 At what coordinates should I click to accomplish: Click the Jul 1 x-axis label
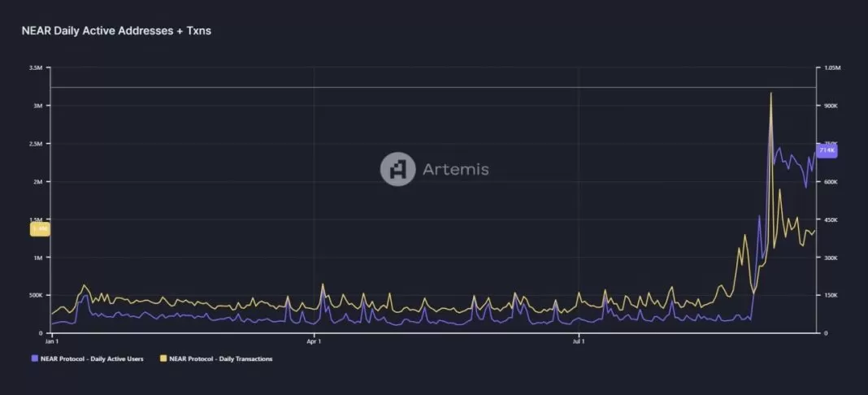point(577,343)
